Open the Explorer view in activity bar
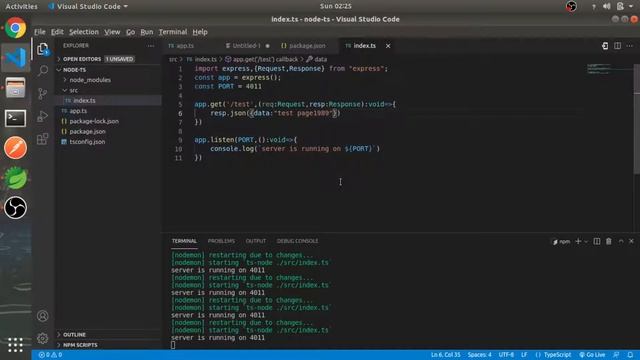The height and width of the screenshot is (360, 640). click(42, 49)
